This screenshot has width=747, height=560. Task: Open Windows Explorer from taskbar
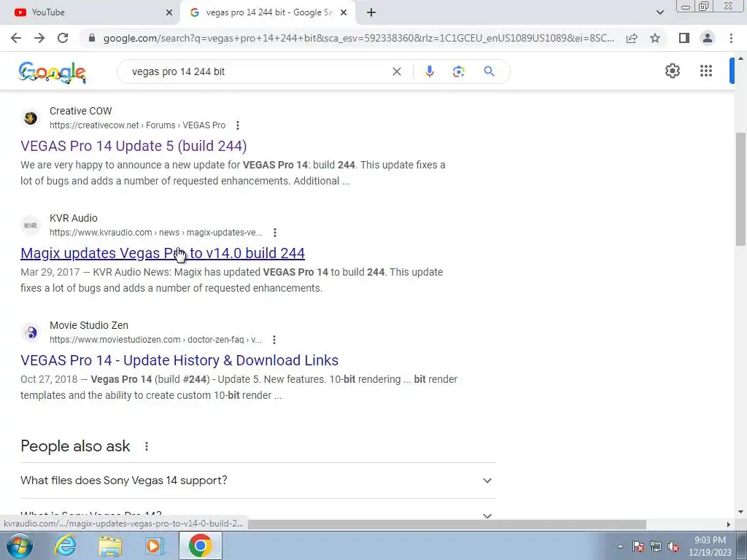tap(110, 545)
